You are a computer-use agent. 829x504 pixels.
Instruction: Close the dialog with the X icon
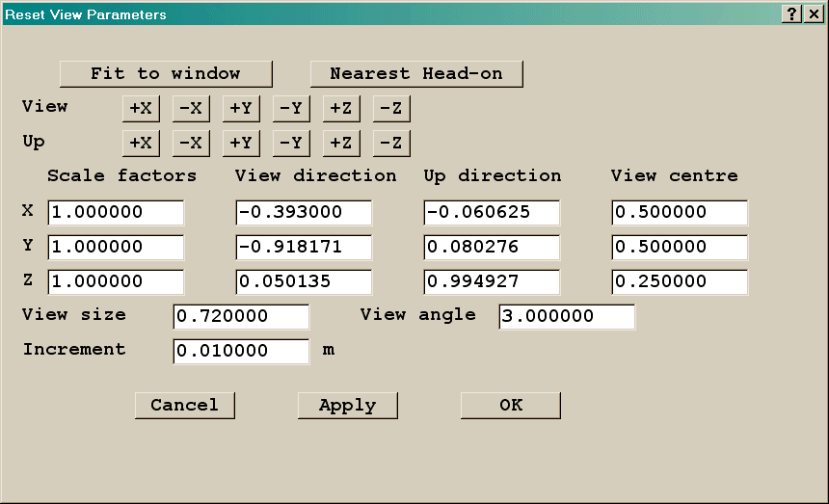click(x=815, y=13)
